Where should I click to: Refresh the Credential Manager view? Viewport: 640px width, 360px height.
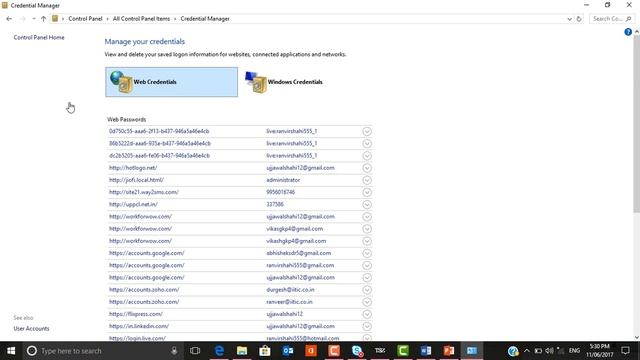point(579,19)
